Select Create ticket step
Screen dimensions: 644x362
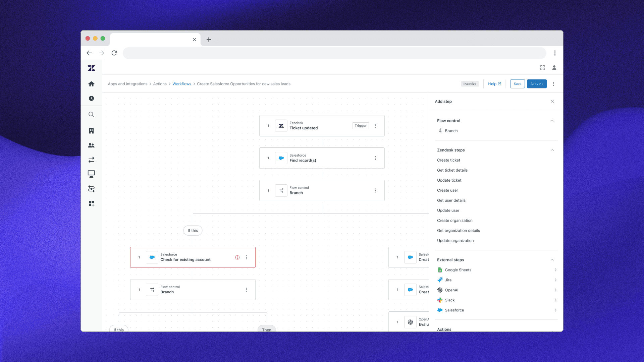pos(448,160)
